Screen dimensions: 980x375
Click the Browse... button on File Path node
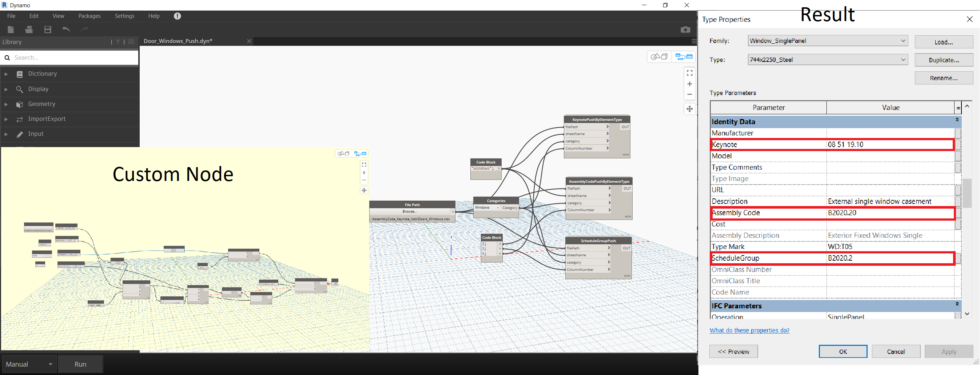click(410, 212)
